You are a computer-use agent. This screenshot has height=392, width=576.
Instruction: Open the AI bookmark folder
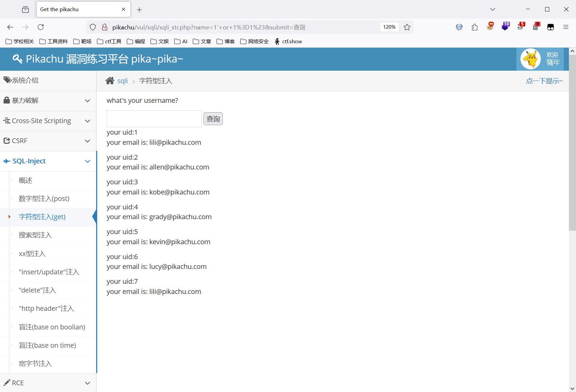click(181, 41)
